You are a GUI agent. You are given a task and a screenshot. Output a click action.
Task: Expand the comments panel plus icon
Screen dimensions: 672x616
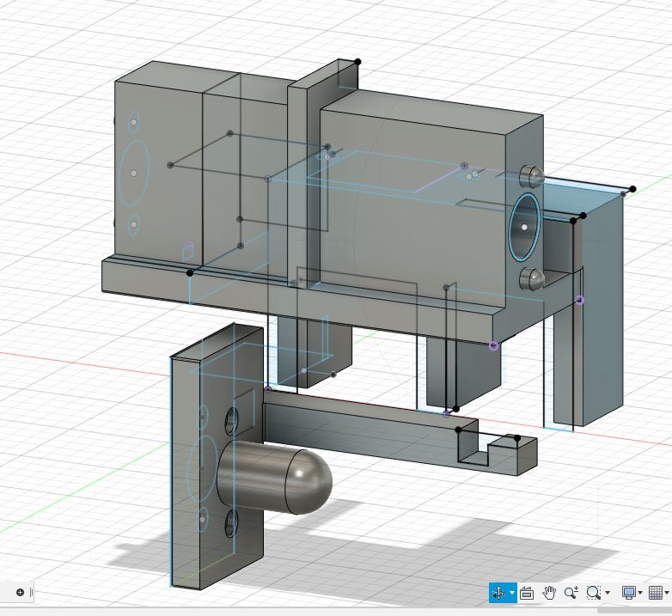[21, 592]
